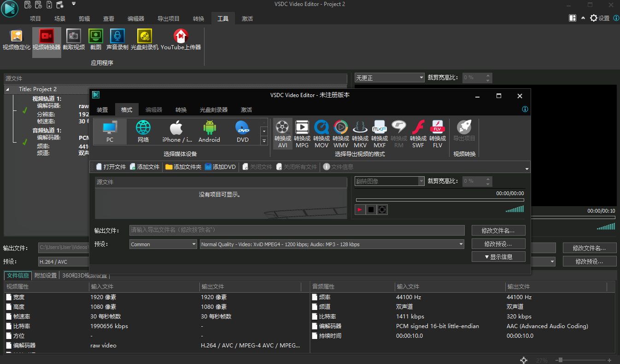Viewport: 620px width, 364px height.
Task: Open the 编辑器 ribbon tab in main window
Action: (136, 18)
